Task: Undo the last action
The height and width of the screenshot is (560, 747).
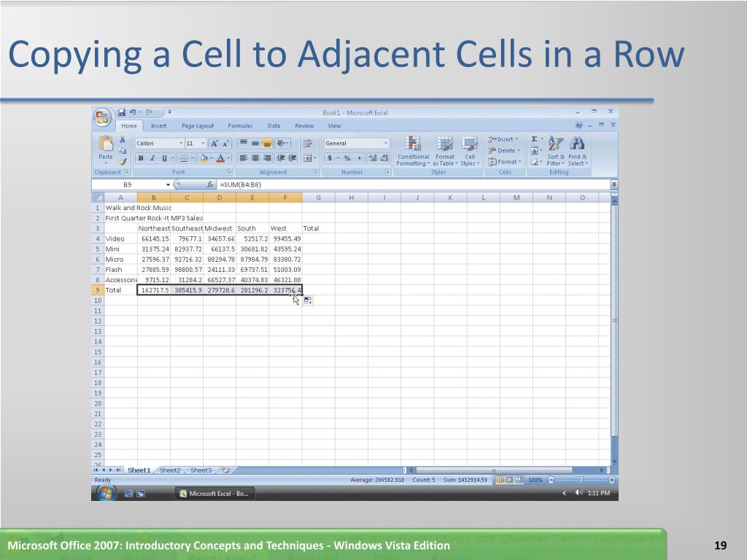Action: 133,112
